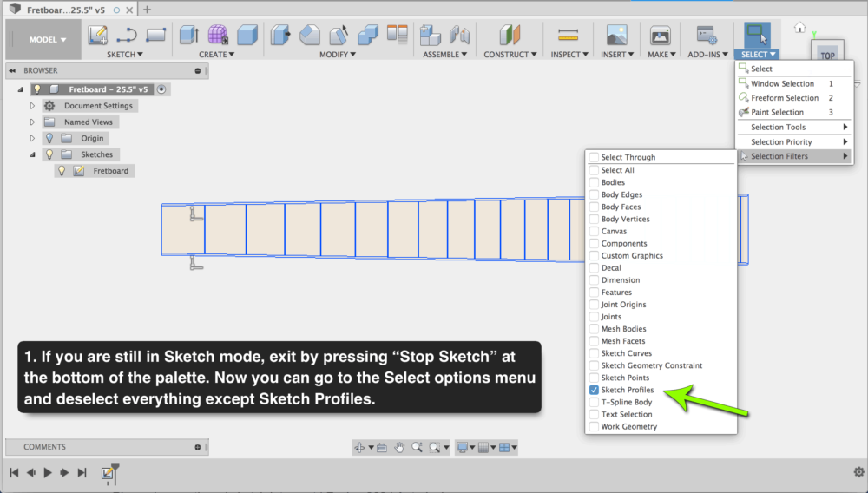This screenshot has height=493, width=868.
Task: Click the TOP face of view cube
Action: pos(827,56)
